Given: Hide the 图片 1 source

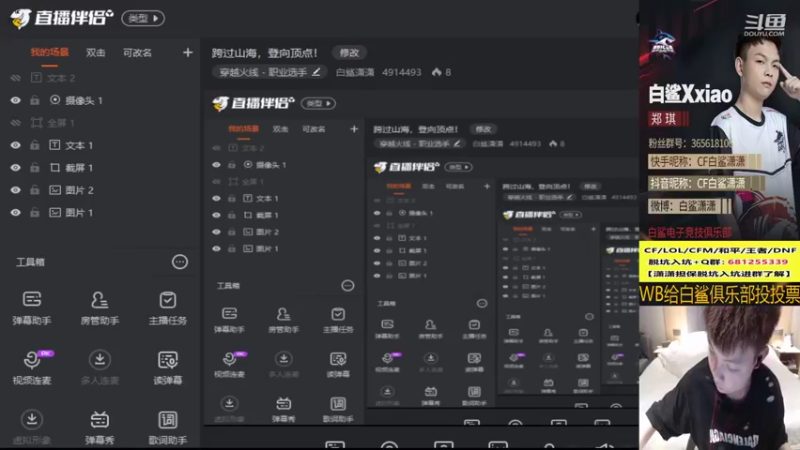Looking at the screenshot, I should pyautogui.click(x=16, y=212).
